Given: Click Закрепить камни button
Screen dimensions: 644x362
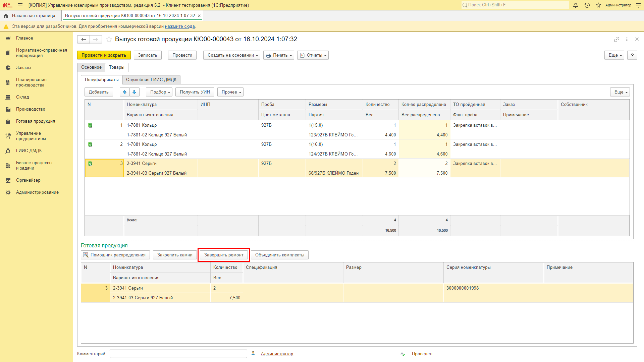Looking at the screenshot, I should click(x=175, y=255).
